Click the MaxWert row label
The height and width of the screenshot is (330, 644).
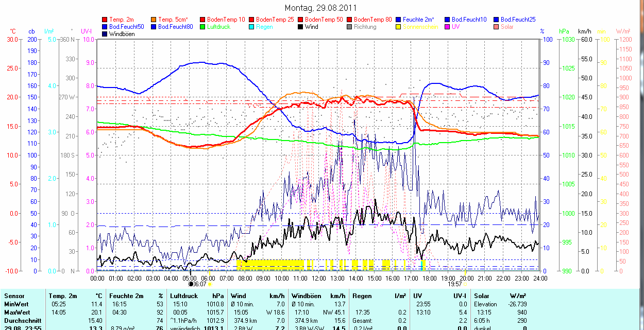coord(16,312)
